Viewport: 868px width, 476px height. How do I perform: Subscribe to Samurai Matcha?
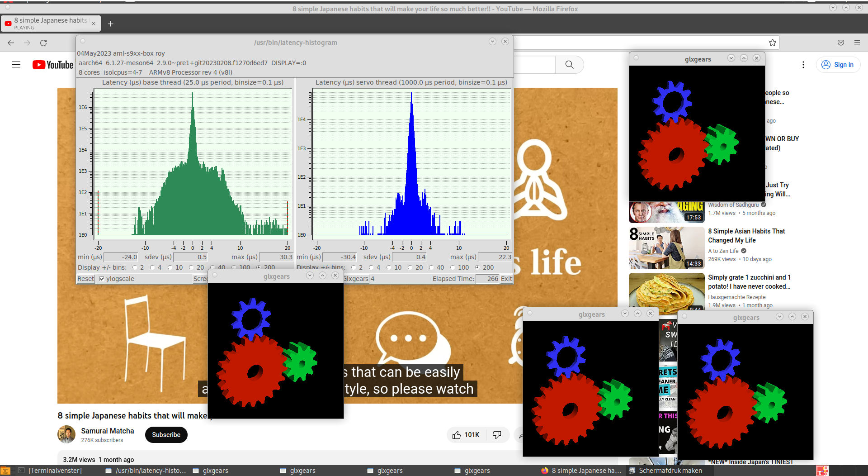[x=166, y=435]
